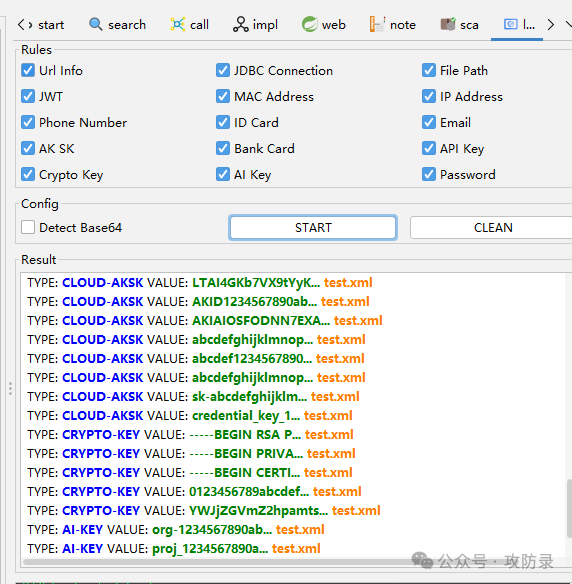572x584 pixels.
Task: Show more tabs with right chevron
Action: click(x=550, y=25)
